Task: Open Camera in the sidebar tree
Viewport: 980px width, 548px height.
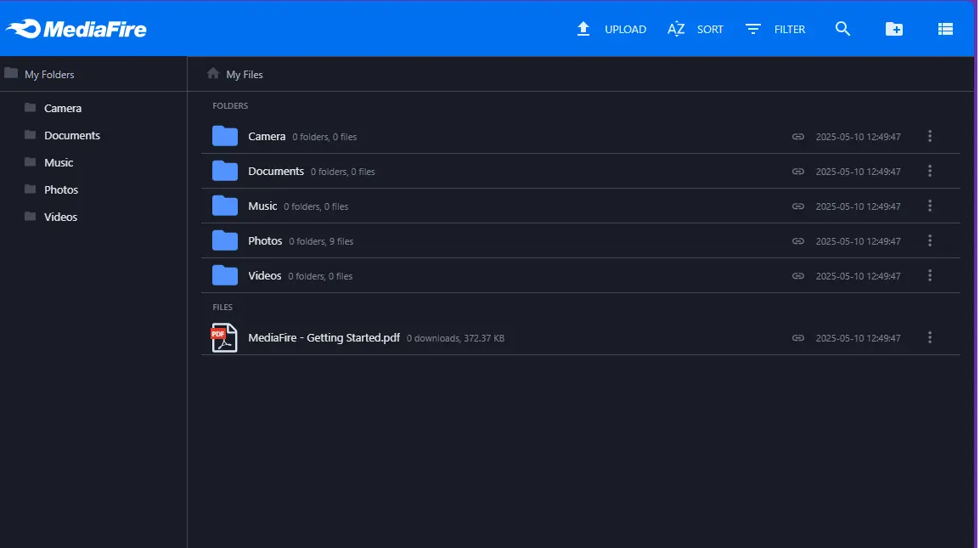Action: 63,108
